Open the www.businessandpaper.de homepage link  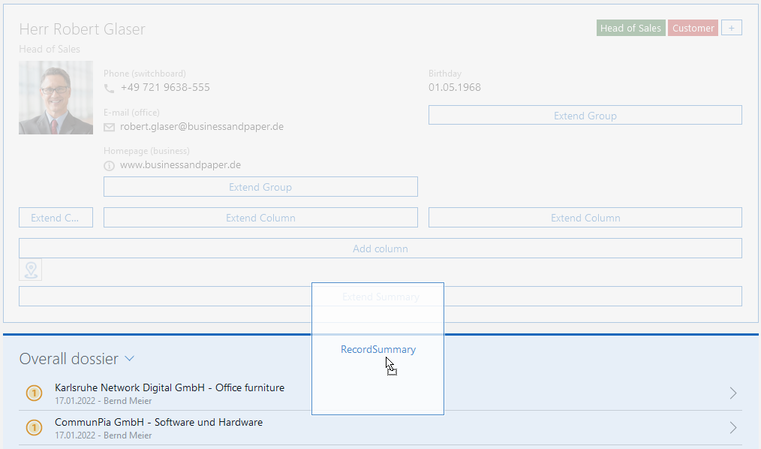[x=180, y=165]
